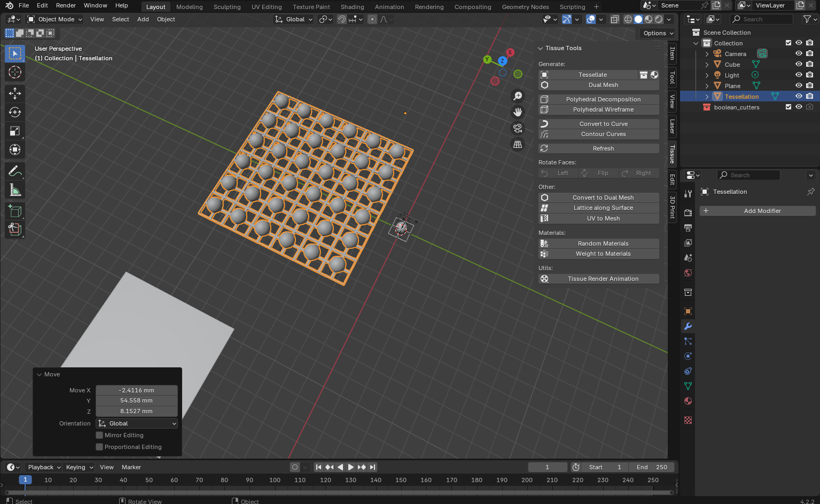The image size is (820, 504).
Task: Switch to the Modeling workspace tab
Action: click(x=190, y=7)
